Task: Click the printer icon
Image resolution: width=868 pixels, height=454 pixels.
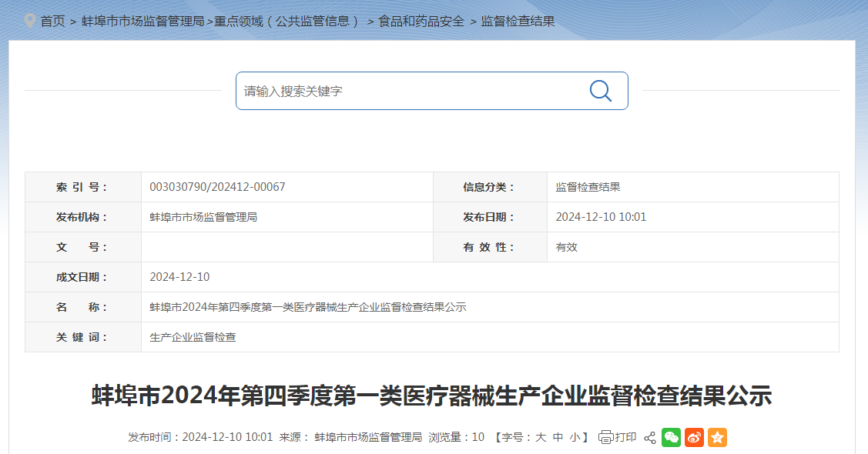Action: pyautogui.click(x=605, y=437)
